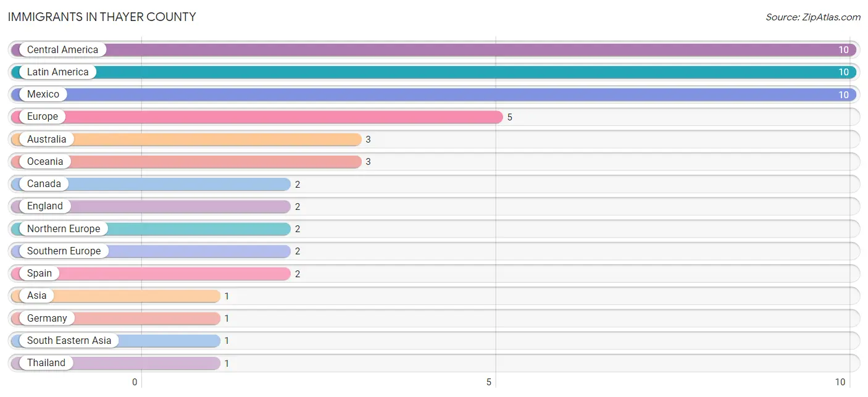Click the Australia label
Viewport: 868px width, 397px height.
point(46,140)
